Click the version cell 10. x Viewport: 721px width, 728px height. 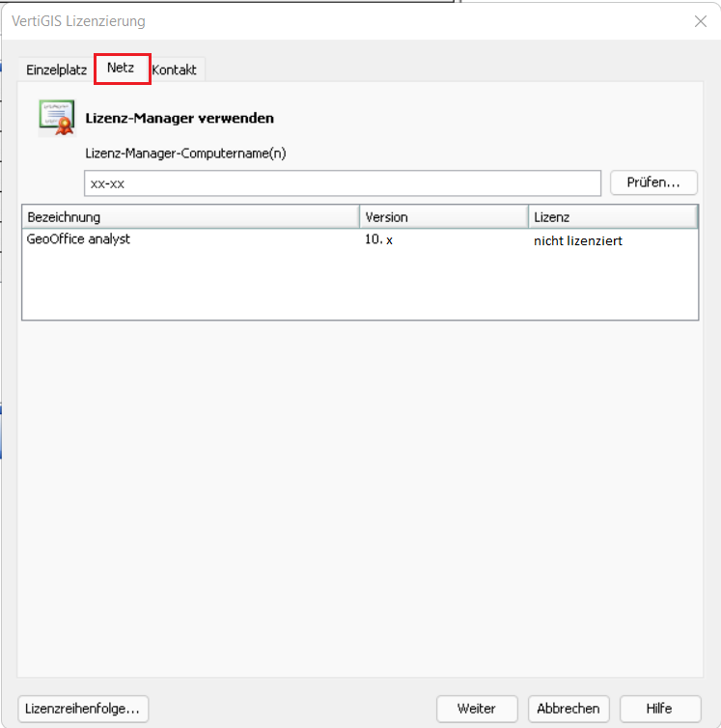(378, 239)
